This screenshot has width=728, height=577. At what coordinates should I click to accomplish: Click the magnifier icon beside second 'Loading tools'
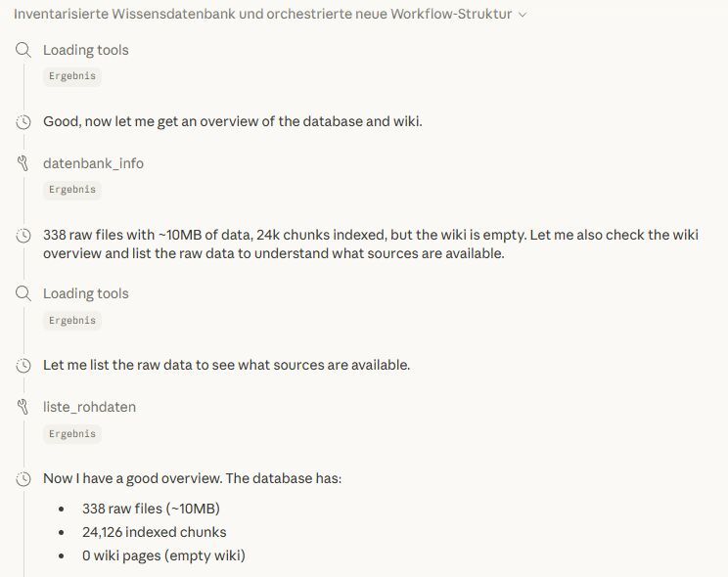pyautogui.click(x=23, y=293)
